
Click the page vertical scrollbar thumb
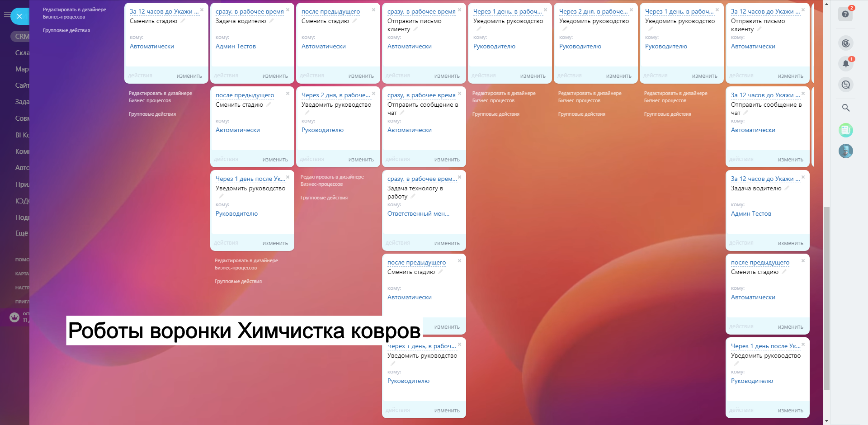click(826, 298)
